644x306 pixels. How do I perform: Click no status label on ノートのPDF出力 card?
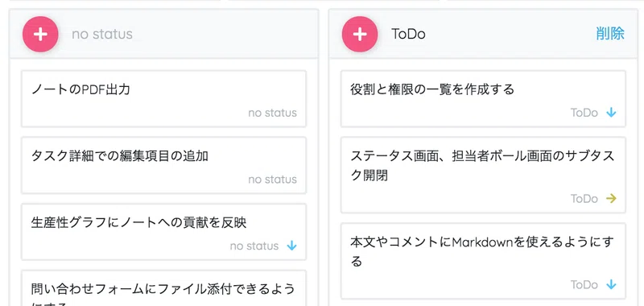click(x=272, y=113)
